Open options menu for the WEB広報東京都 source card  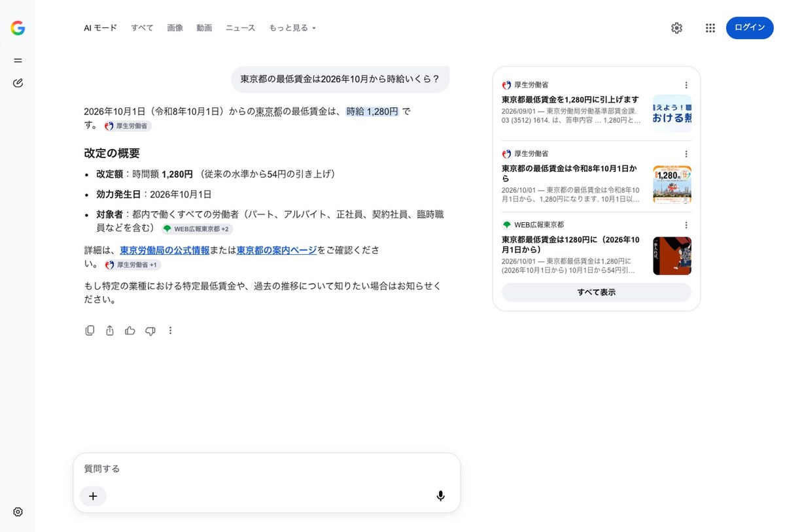point(686,225)
